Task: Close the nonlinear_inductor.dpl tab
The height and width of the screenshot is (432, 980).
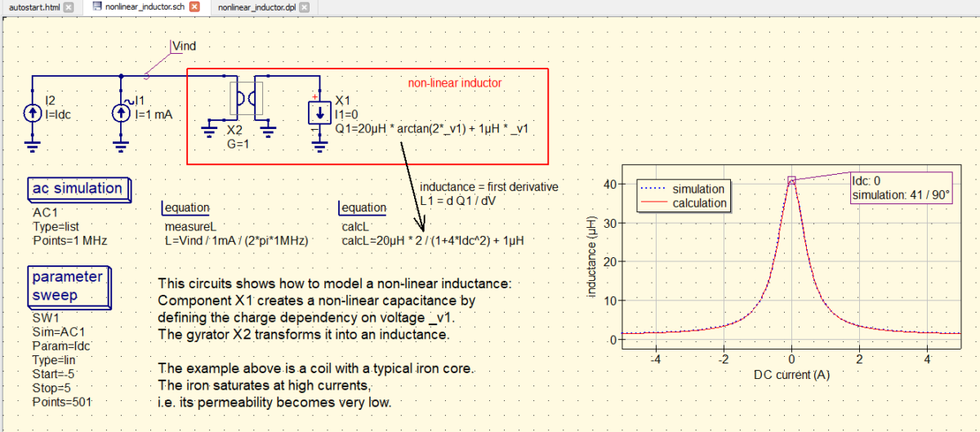Action: [x=304, y=7]
